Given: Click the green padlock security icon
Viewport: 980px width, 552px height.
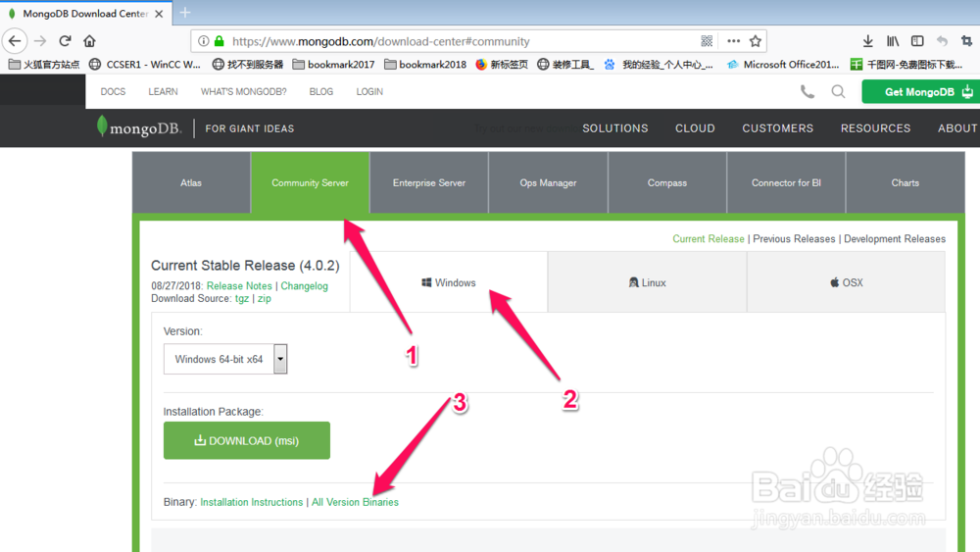Looking at the screenshot, I should (x=219, y=41).
